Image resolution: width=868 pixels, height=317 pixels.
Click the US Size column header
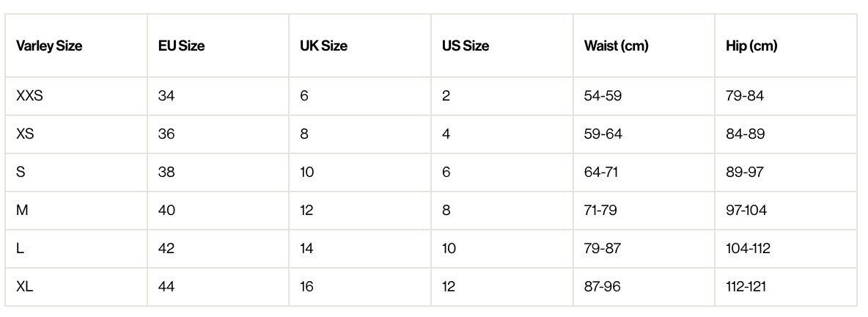coord(466,46)
